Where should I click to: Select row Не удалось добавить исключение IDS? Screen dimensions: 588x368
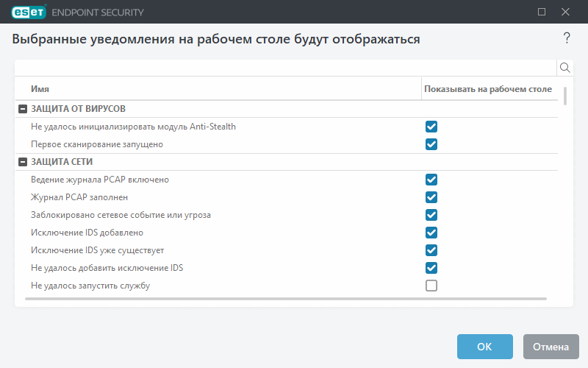tap(287, 268)
